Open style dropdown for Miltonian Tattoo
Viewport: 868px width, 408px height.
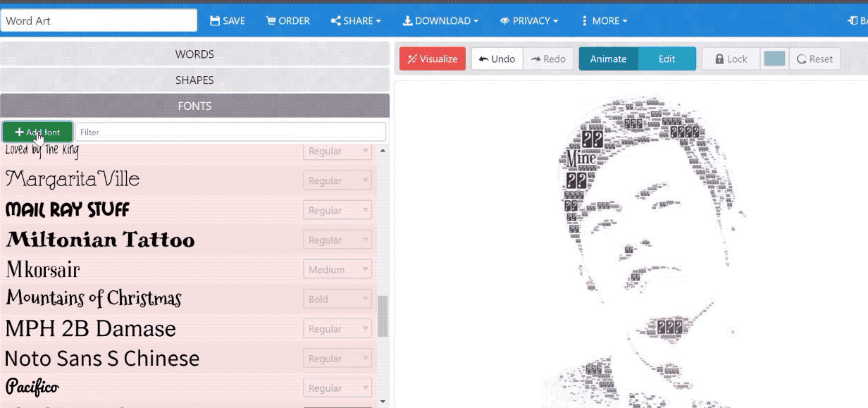[337, 240]
